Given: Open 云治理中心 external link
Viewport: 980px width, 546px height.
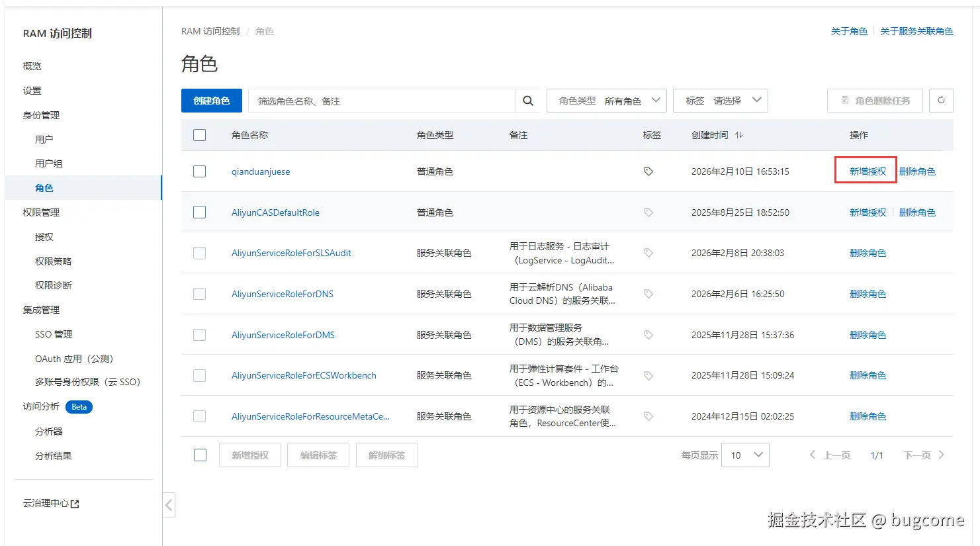Looking at the screenshot, I should (x=51, y=504).
